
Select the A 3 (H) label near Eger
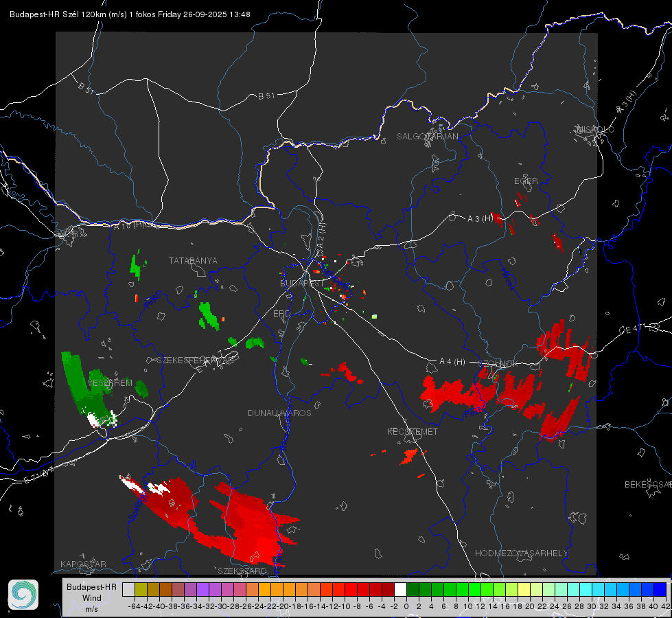pos(480,219)
